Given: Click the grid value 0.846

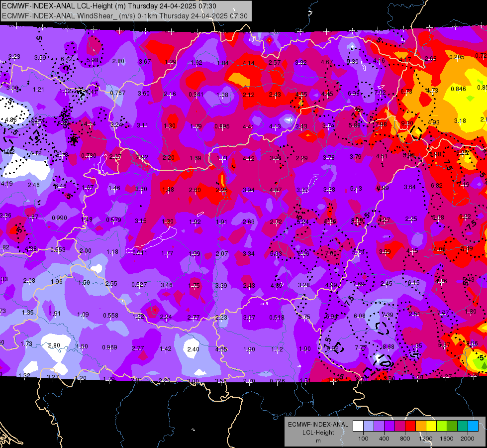Looking at the screenshot, I should [x=458, y=89].
